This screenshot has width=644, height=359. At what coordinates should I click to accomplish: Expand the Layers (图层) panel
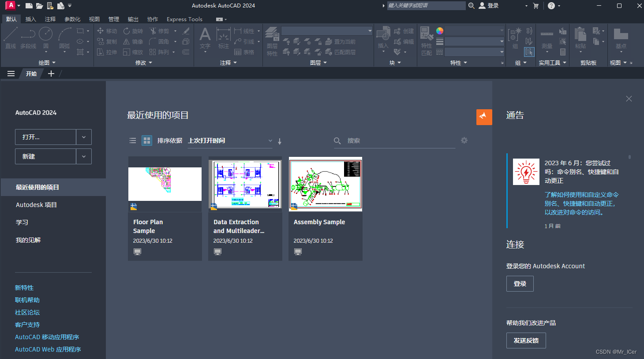(x=318, y=63)
